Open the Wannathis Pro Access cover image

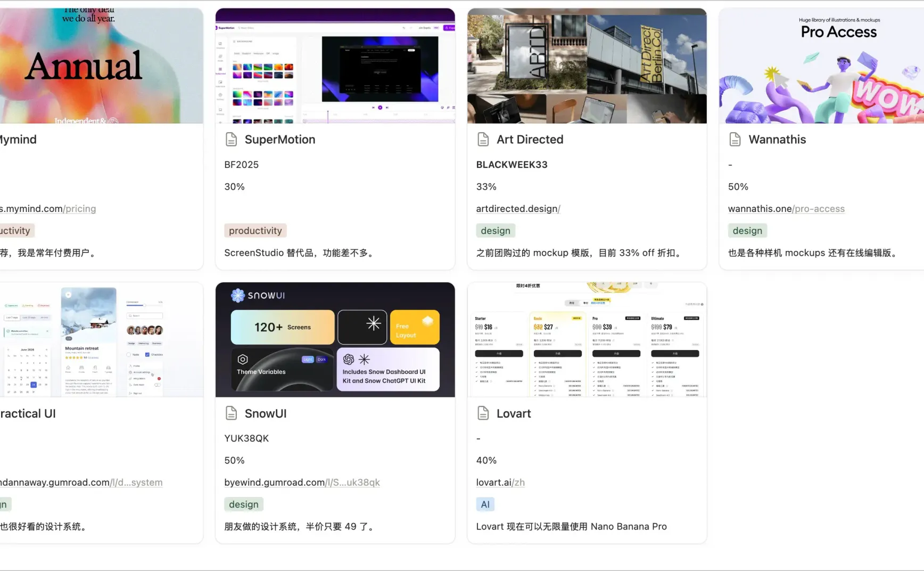(821, 66)
